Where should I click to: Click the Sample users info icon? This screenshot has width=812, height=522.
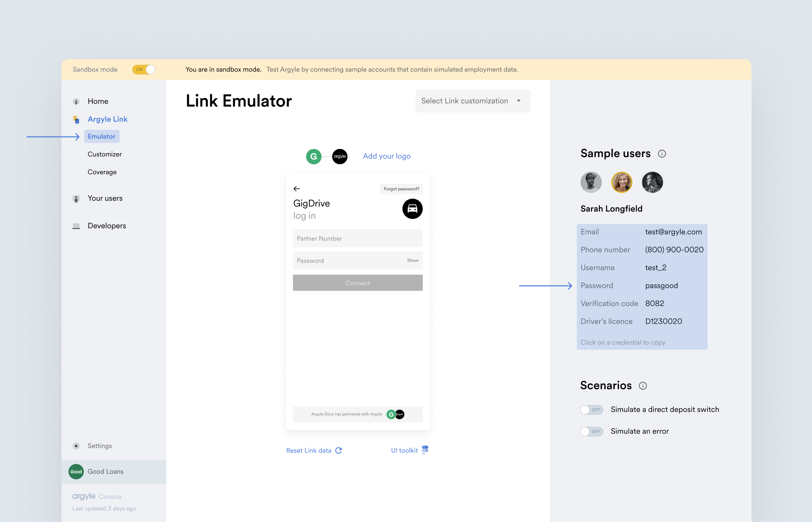662,154
